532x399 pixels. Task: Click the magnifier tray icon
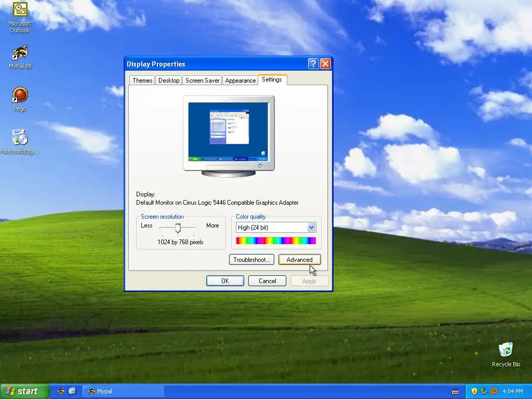pyautogui.click(x=494, y=391)
